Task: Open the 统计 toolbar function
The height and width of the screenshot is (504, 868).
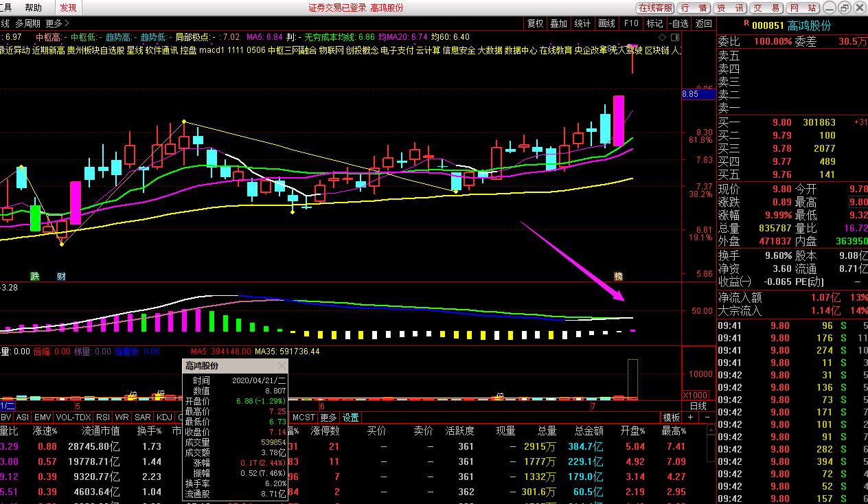Action: [582, 23]
